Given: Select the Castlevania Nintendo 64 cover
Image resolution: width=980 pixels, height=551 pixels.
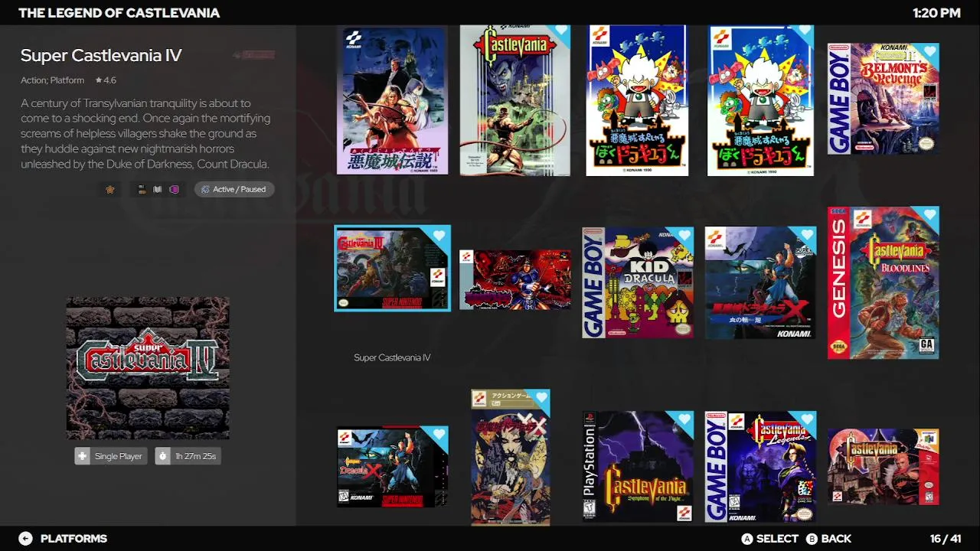Looking at the screenshot, I should (883, 467).
